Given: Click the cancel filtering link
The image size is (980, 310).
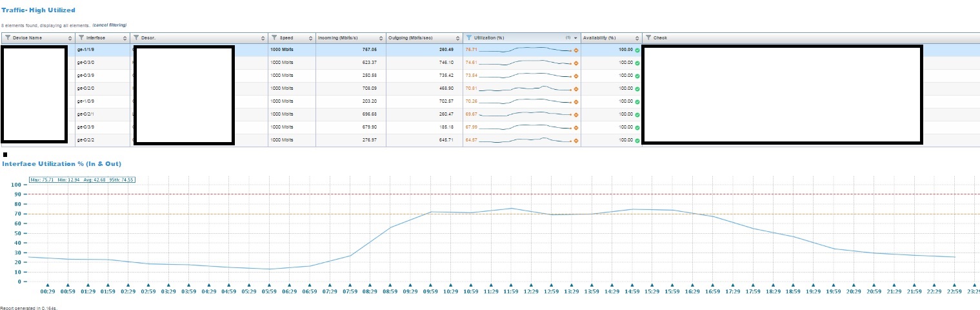Looking at the screenshot, I should click(110, 25).
